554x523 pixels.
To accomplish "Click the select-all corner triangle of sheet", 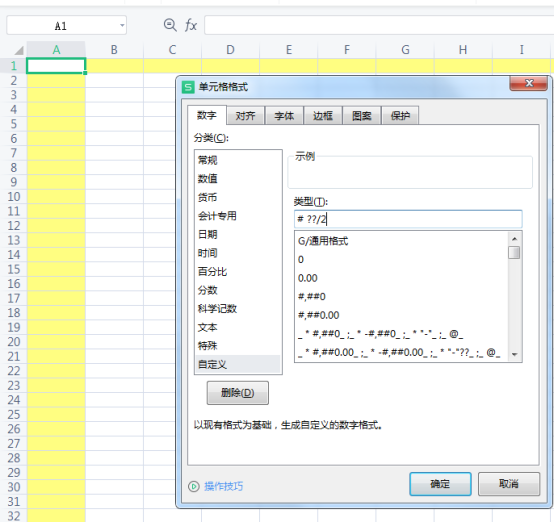I will click(19, 51).
